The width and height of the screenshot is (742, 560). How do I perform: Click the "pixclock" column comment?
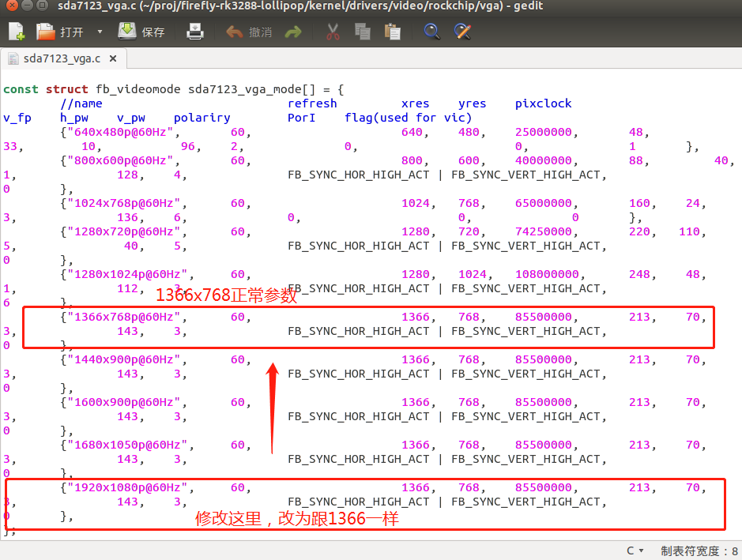[x=543, y=103]
